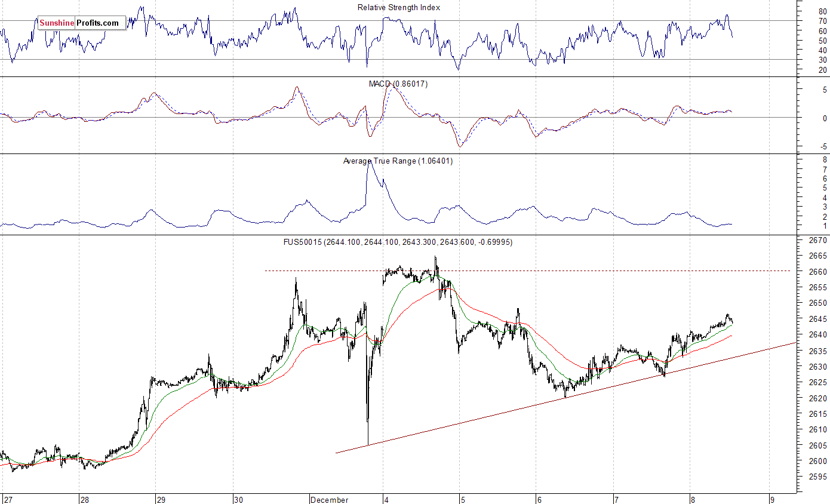Click the 2635 price axis value
Viewport: 830px width, 504px height.
coord(818,351)
